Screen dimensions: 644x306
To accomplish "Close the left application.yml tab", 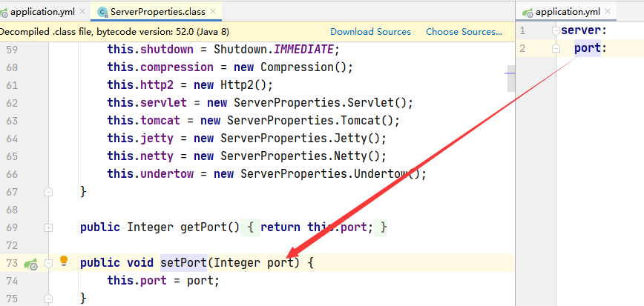I will [83, 12].
